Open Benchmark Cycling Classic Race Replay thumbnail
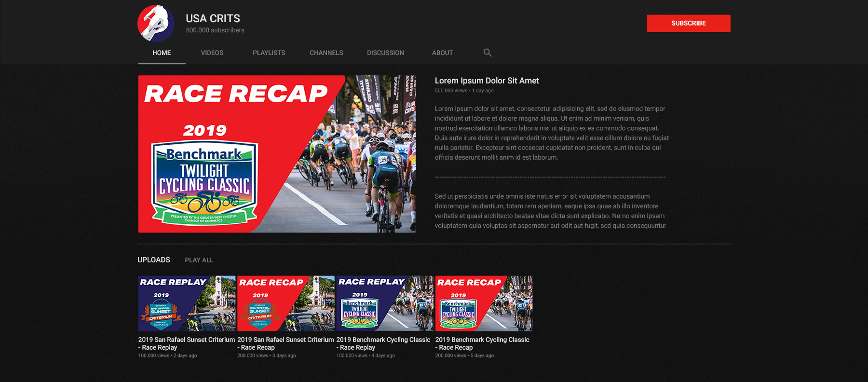This screenshot has width=868, height=382. click(x=385, y=303)
